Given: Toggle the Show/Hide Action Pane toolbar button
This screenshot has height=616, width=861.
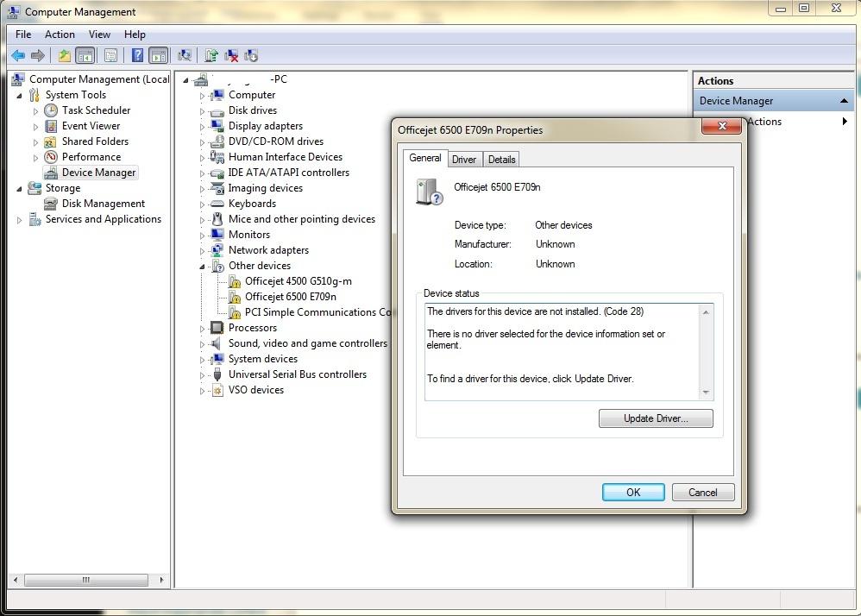Looking at the screenshot, I should 158,56.
